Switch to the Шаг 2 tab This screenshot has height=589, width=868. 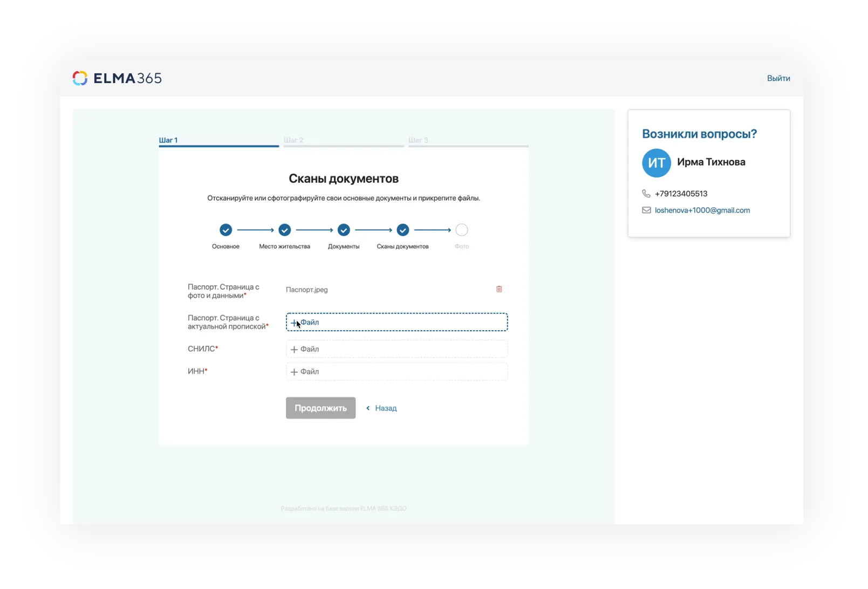coord(293,140)
